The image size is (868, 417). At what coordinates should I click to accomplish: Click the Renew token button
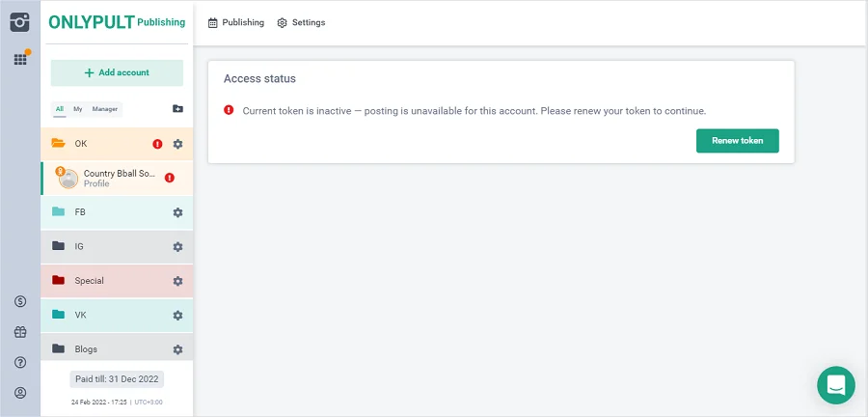(737, 141)
